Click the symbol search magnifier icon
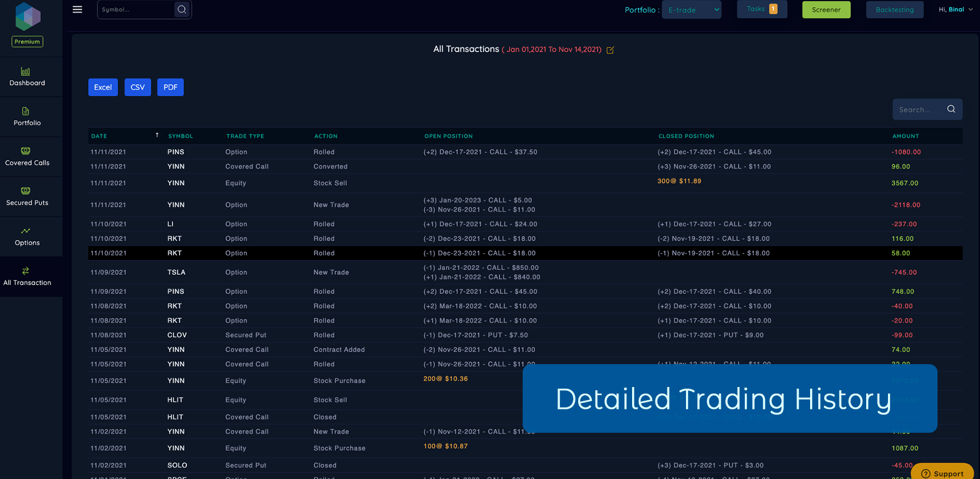 [x=182, y=10]
